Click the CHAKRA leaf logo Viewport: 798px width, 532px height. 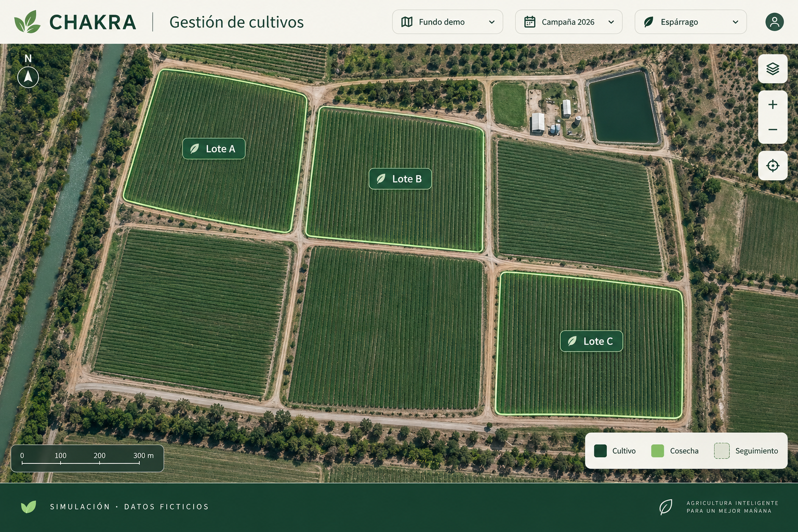[27, 22]
